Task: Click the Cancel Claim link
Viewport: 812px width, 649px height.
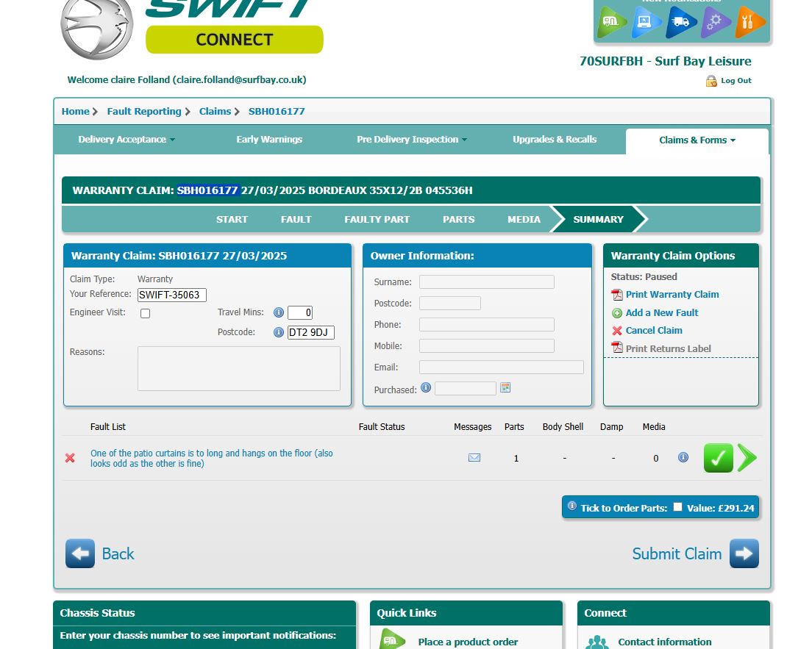Action: point(654,330)
